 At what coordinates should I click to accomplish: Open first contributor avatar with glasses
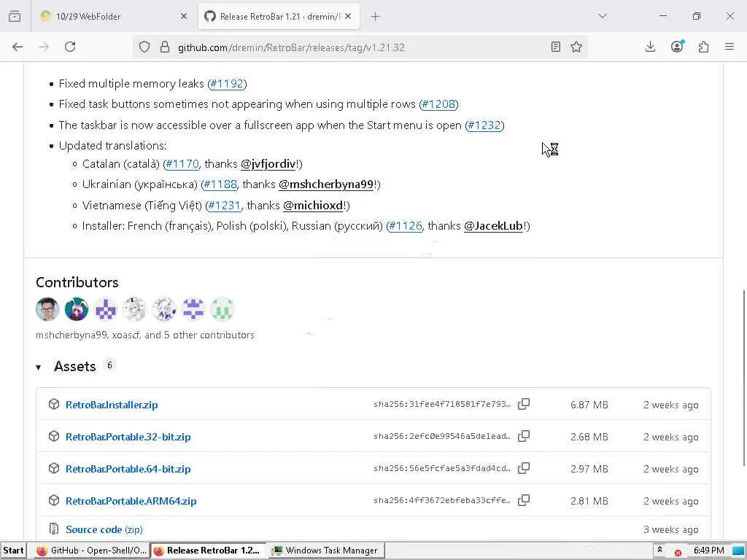47,309
